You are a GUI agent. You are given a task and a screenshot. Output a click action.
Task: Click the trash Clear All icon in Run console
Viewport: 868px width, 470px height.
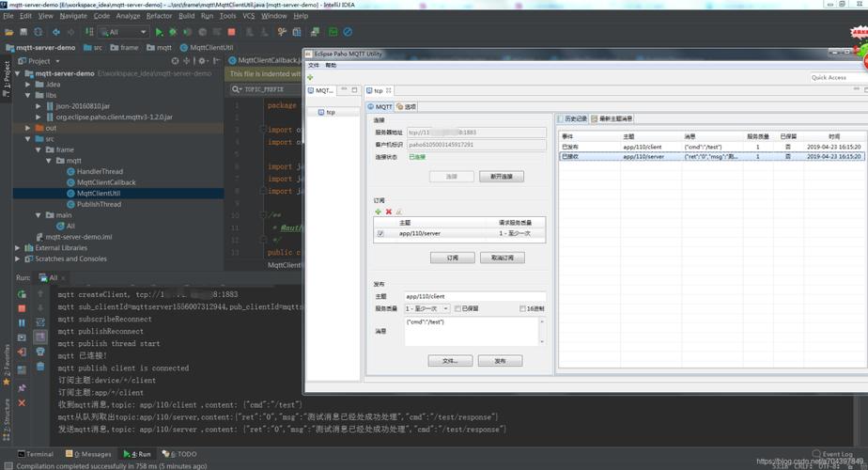click(40, 367)
